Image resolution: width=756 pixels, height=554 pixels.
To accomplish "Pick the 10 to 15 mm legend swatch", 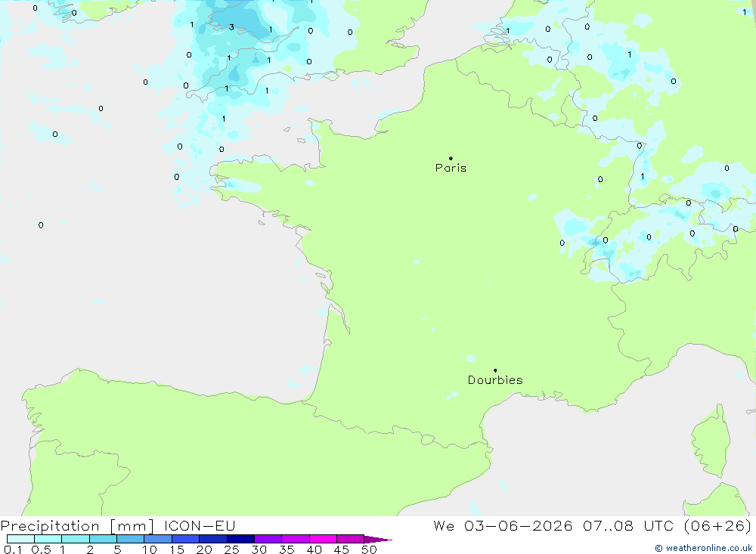I will (158, 539).
